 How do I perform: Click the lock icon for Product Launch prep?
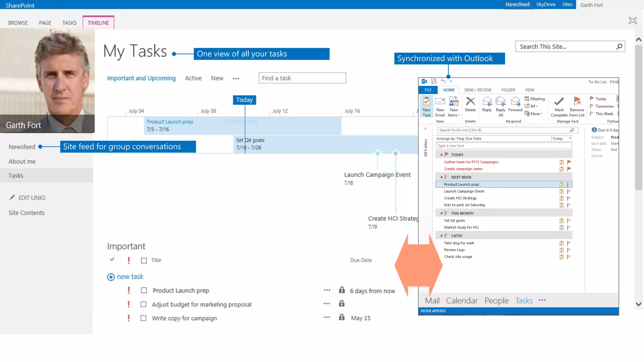[x=342, y=290]
